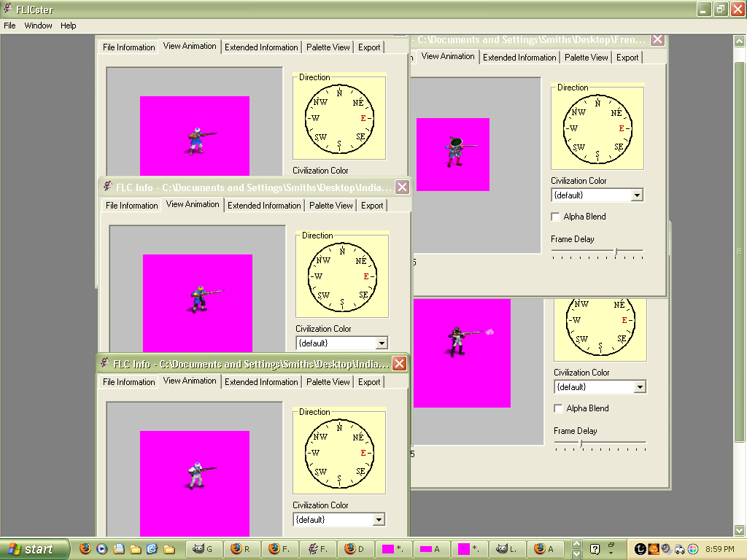Screen dimensions: 747x560
Task: Switch to FLICster taskbar button
Action: click(x=318, y=549)
